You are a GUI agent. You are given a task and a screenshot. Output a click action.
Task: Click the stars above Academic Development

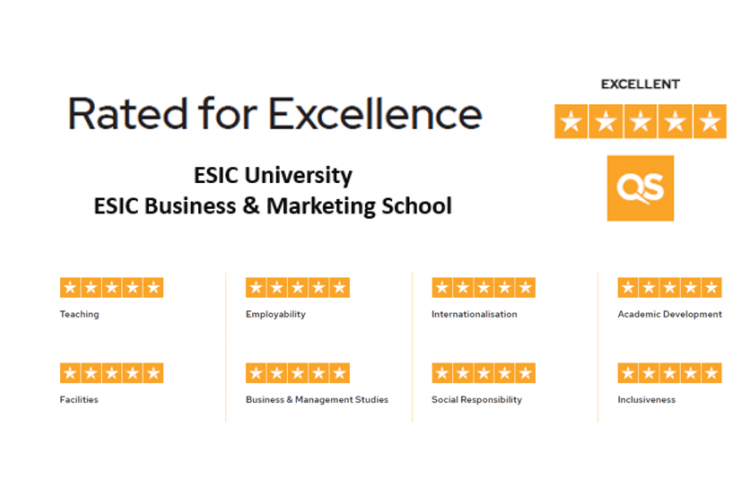pyautogui.click(x=669, y=288)
